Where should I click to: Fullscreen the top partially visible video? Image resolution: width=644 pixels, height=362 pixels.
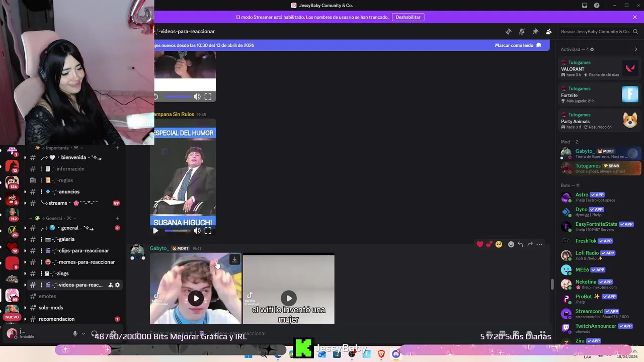click(x=208, y=97)
